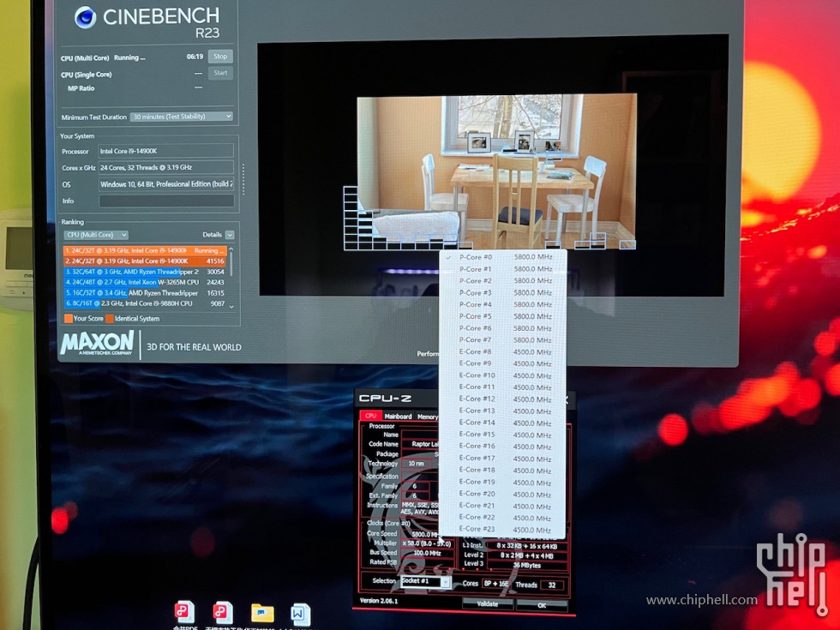The height and width of the screenshot is (630, 840).
Task: Select E-Core #23 in the core list
Action: coord(502,530)
